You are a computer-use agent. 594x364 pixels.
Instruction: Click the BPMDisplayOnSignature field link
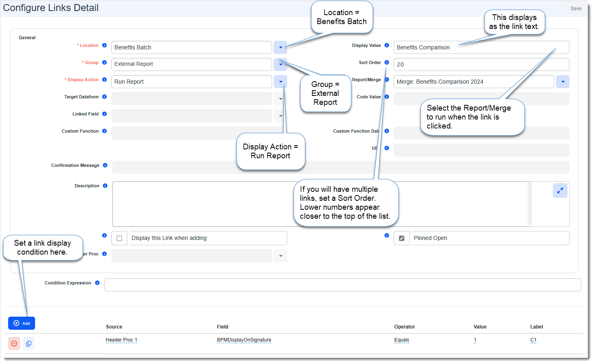[244, 340]
